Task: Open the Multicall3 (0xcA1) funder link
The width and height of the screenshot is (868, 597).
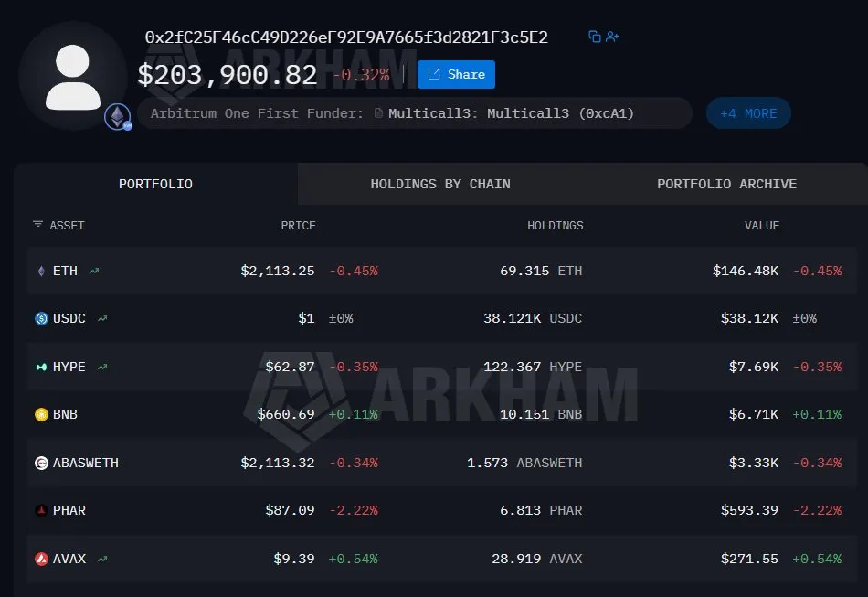Action: pos(511,113)
